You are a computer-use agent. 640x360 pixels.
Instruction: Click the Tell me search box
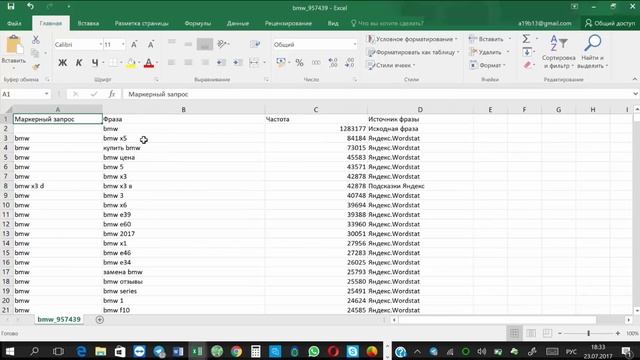(x=388, y=23)
